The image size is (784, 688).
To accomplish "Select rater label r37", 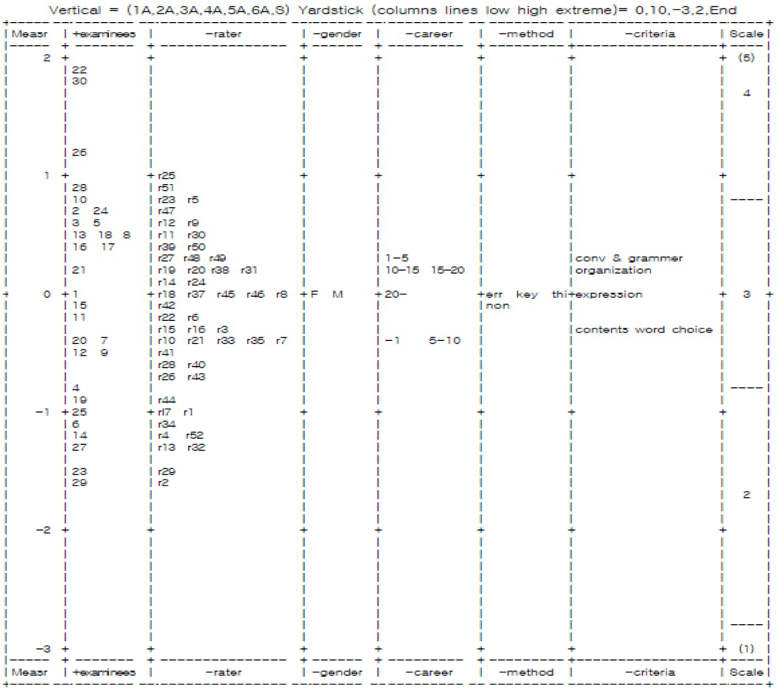I will point(196,294).
